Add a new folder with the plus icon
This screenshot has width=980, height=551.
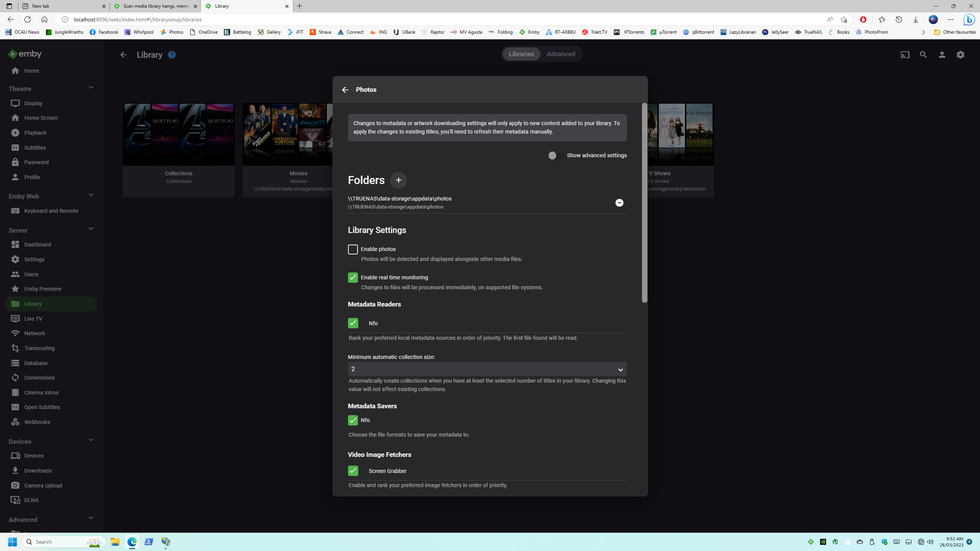(x=398, y=180)
